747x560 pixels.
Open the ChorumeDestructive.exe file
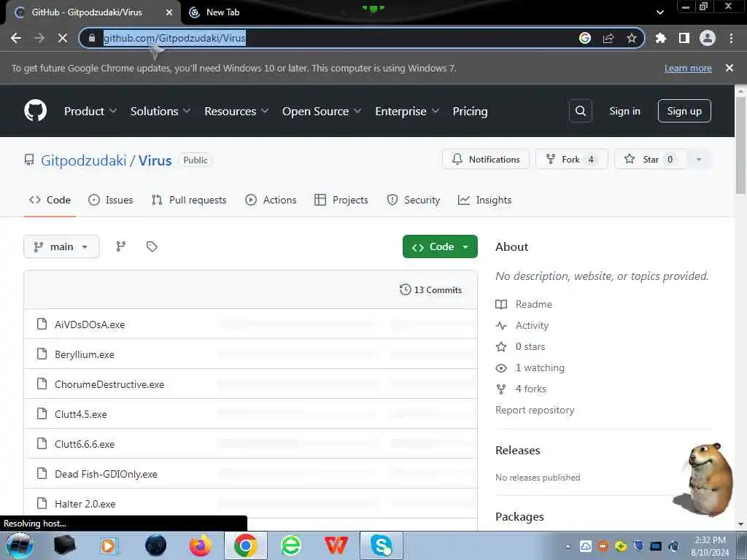109,384
